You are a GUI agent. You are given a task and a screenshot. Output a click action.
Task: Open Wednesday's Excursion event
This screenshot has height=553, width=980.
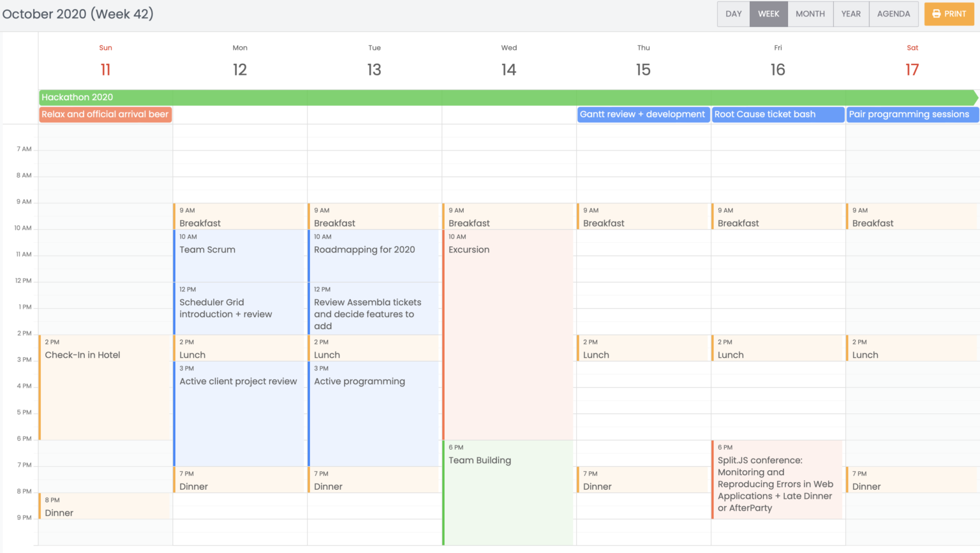pos(507,332)
